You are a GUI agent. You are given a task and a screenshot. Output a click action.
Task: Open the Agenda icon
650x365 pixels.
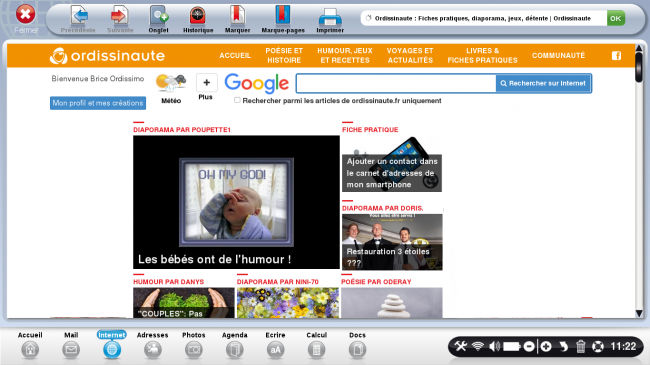point(235,350)
